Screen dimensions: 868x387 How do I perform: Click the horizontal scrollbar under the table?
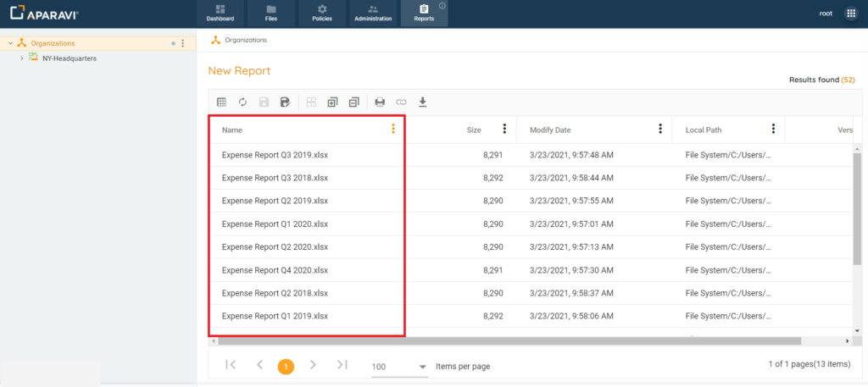click(509, 341)
